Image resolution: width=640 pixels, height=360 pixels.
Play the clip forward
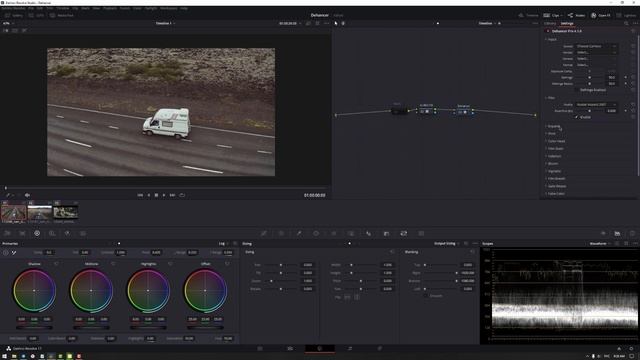[164, 195]
